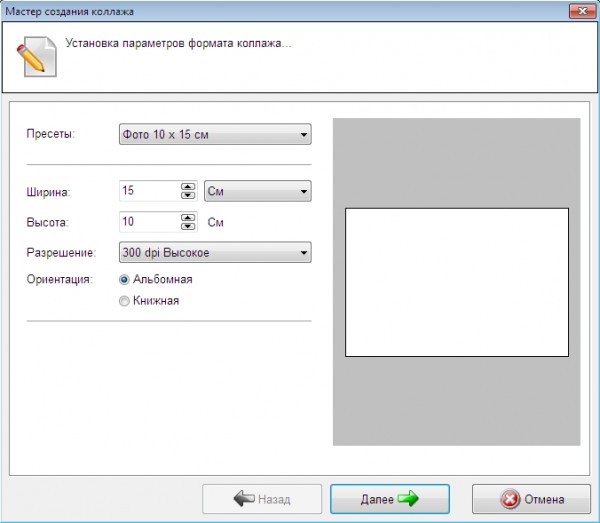Click the Разрешение label text

pyautogui.click(x=61, y=253)
